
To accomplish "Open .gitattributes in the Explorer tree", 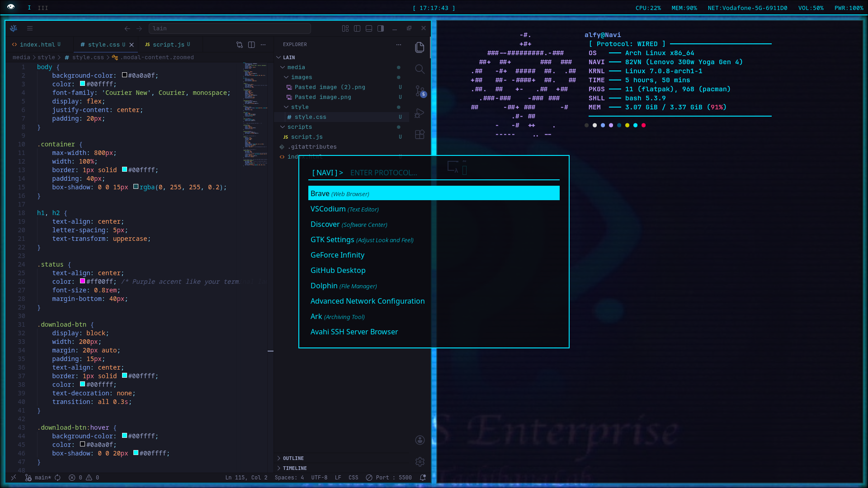I will point(342,147).
